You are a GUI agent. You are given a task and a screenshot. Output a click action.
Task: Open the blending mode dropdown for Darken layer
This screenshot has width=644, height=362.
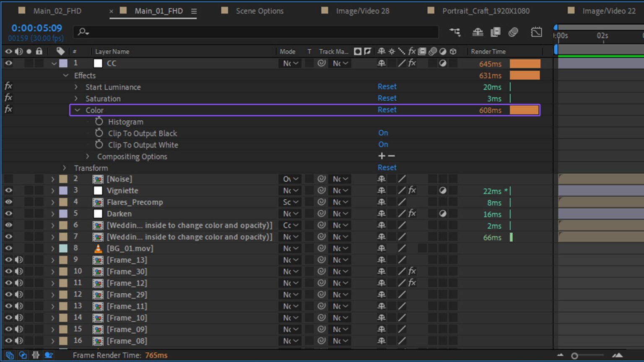click(x=290, y=214)
